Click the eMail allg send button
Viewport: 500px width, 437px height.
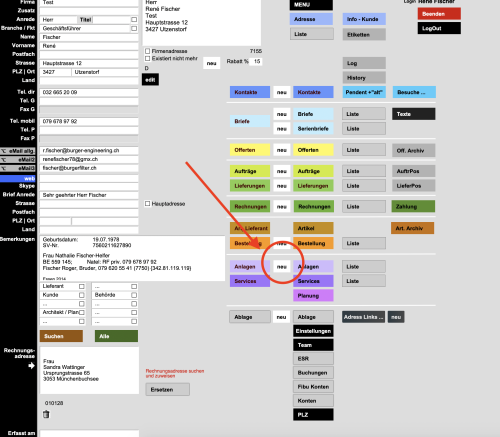pos(18,151)
